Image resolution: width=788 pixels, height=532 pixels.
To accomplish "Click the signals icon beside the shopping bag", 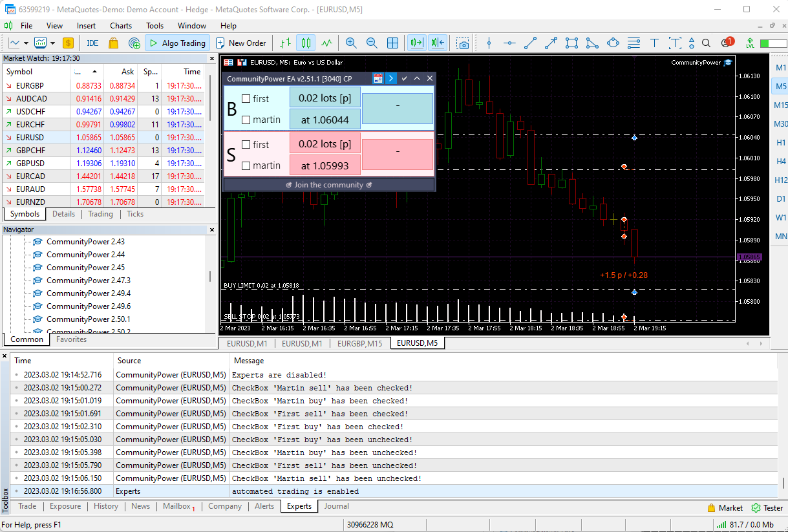I will [x=134, y=43].
